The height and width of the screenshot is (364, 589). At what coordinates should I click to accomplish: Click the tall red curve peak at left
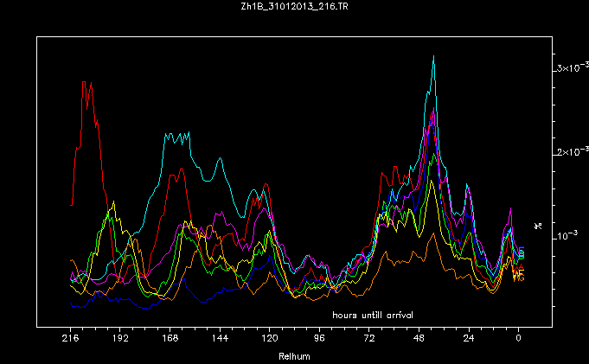86,82
